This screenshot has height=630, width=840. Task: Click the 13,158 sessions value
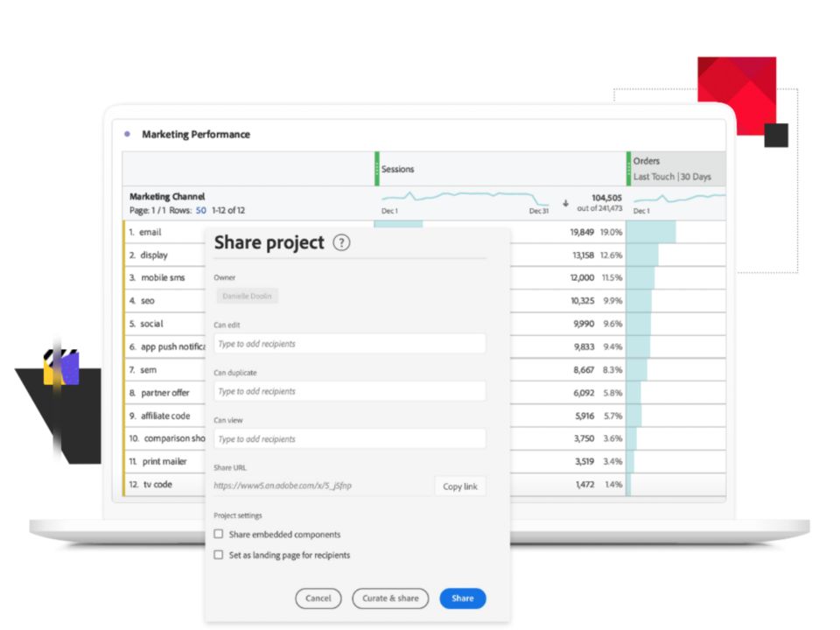[583, 255]
